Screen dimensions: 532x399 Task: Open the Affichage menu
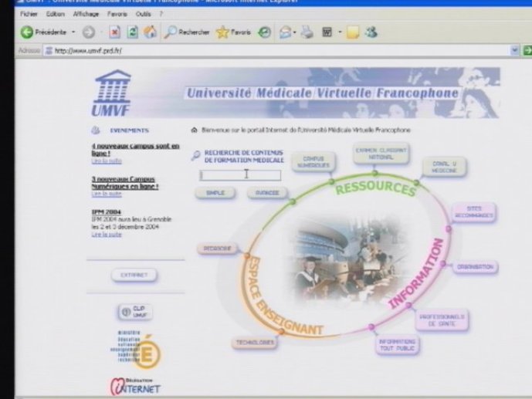pyautogui.click(x=86, y=14)
